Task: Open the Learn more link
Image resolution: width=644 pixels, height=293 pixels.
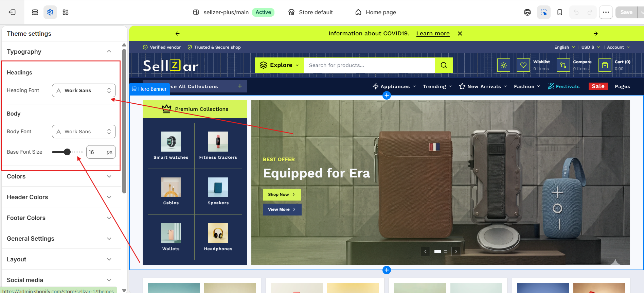Action: click(433, 33)
